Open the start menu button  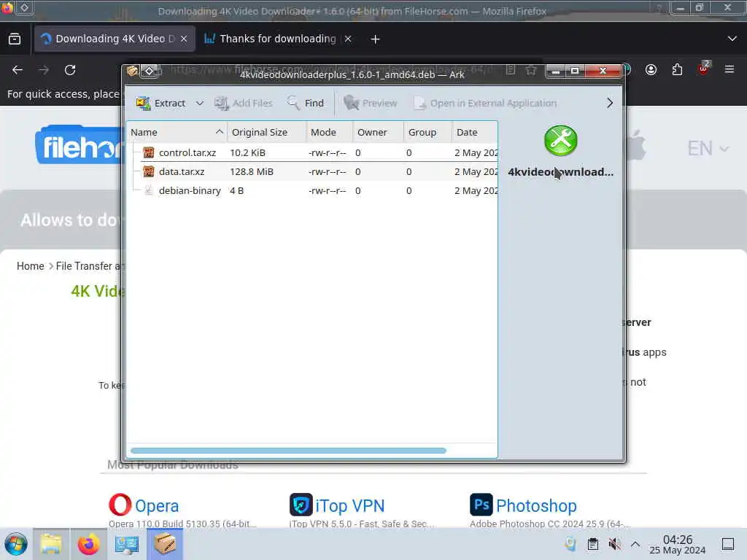coord(16,544)
